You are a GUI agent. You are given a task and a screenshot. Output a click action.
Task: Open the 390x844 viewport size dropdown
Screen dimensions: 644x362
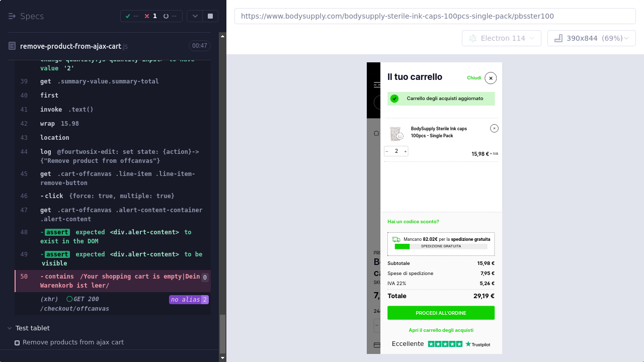(x=591, y=38)
